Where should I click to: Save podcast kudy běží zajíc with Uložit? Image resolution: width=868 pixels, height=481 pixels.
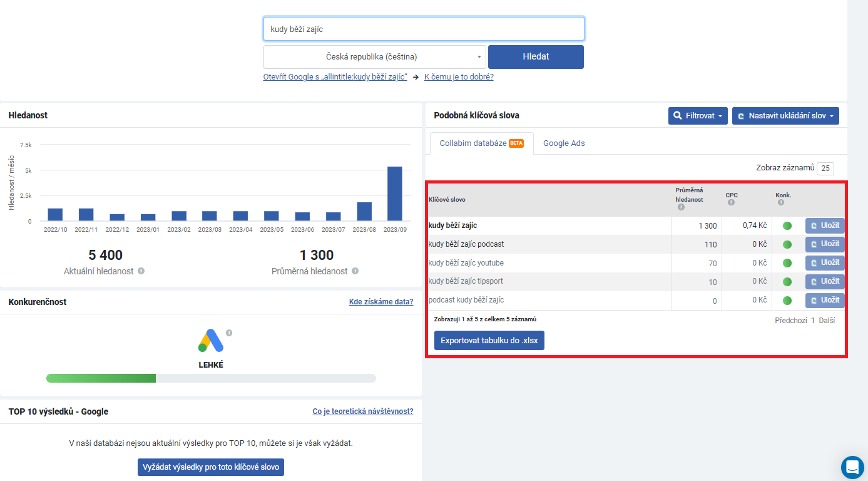click(825, 300)
